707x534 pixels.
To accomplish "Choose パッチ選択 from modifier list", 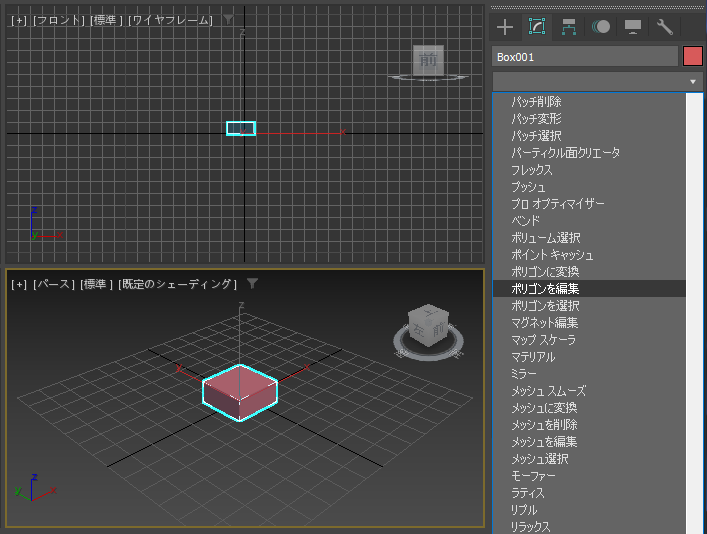I will pos(589,136).
